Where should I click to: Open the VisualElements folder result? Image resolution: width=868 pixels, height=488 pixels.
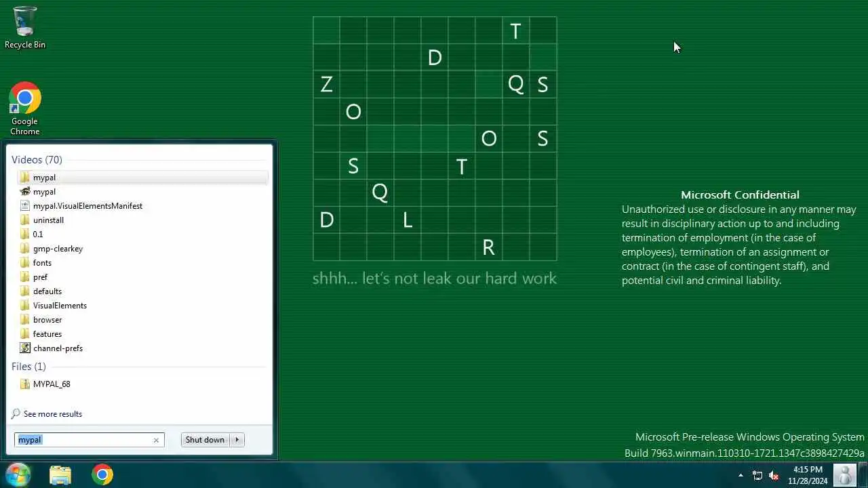pyautogui.click(x=142, y=306)
